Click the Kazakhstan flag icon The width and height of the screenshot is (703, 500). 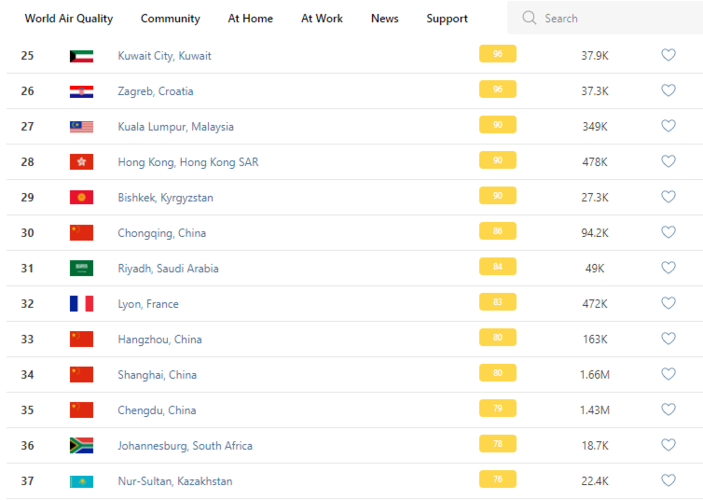pyautogui.click(x=81, y=481)
